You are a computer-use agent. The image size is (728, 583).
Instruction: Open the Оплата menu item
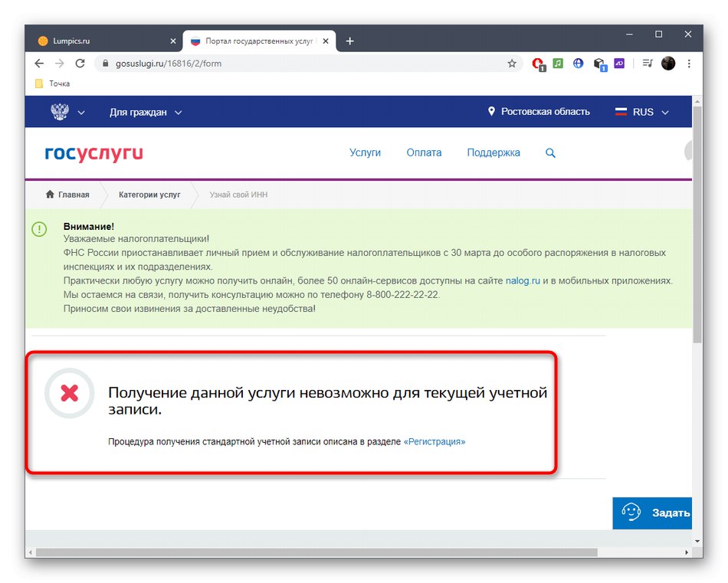click(x=424, y=152)
